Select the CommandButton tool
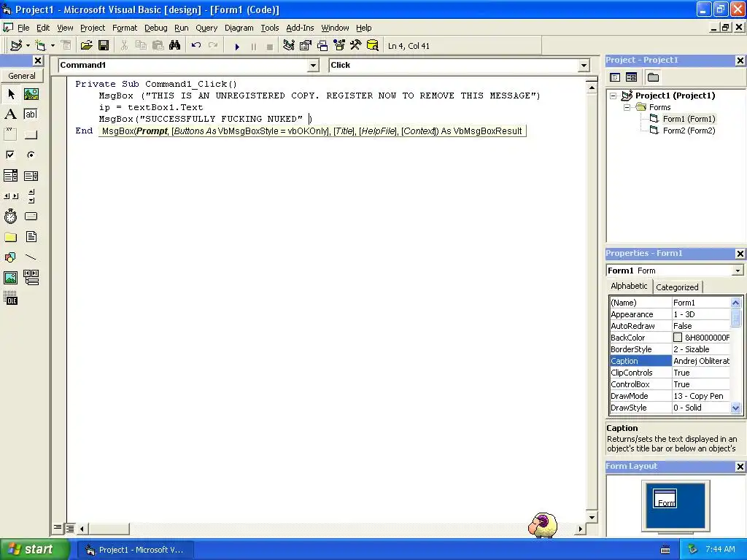Viewport: 747px width, 560px height. pyautogui.click(x=31, y=135)
